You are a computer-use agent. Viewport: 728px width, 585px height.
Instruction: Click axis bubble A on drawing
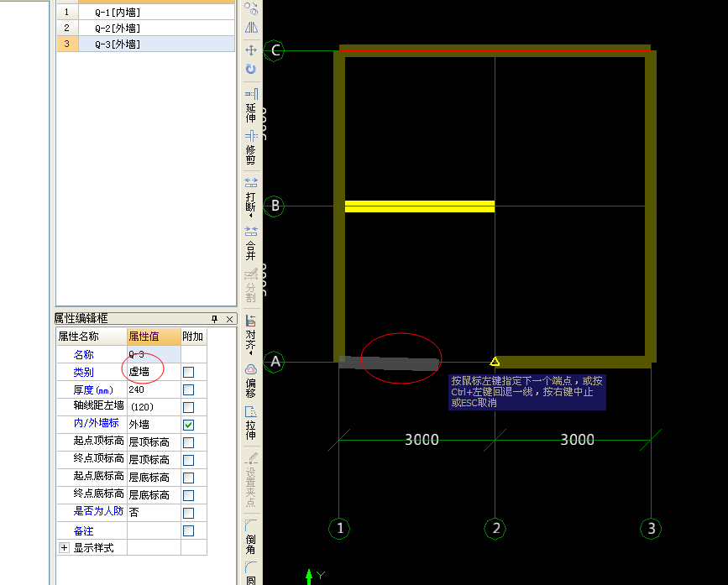[275, 362]
